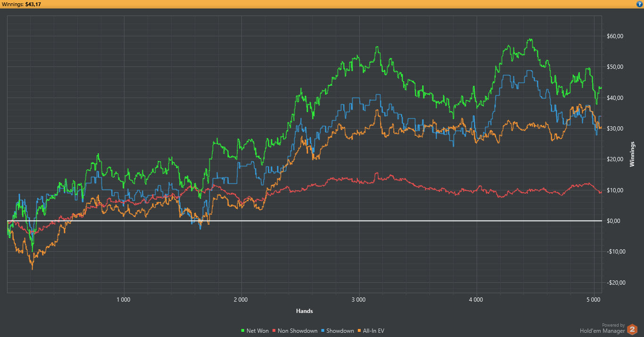
Task: Select the $40,00 y-axis label
Action: (x=615, y=98)
